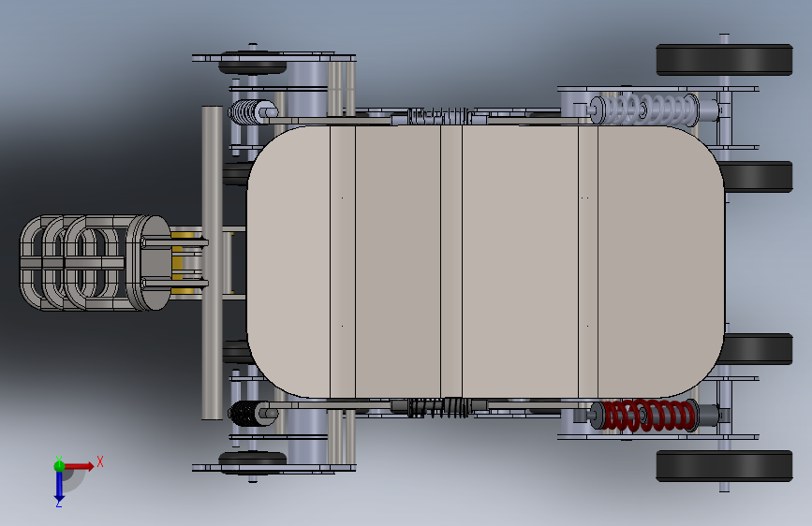Select the large black wheel at top right
Viewport: 812px width, 526px height.
click(x=724, y=60)
